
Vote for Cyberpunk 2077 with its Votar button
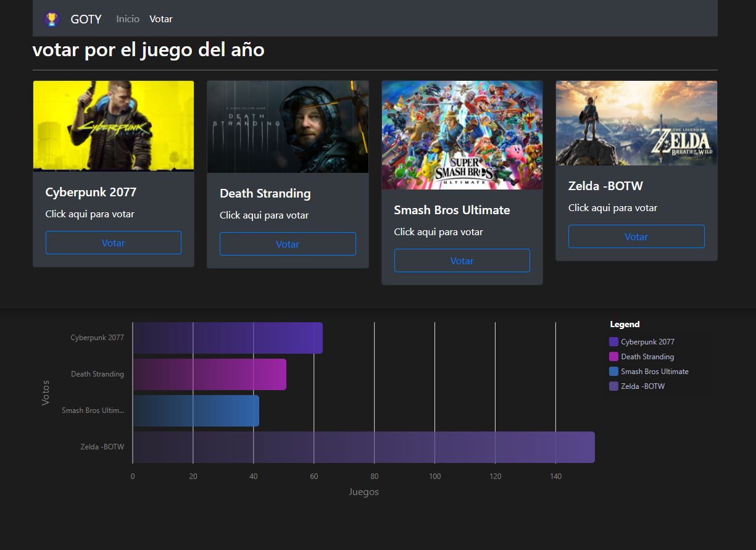[114, 243]
